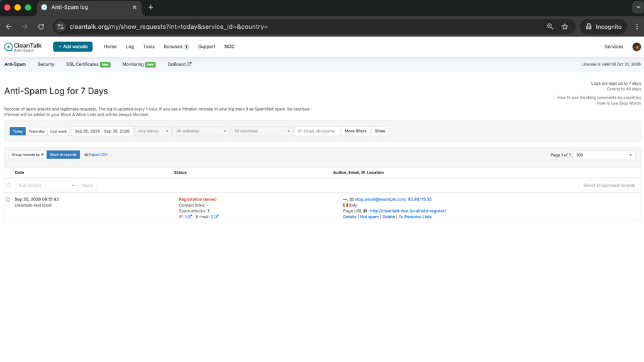Click the More filters button
This screenshot has width=644, height=362.
click(x=355, y=131)
